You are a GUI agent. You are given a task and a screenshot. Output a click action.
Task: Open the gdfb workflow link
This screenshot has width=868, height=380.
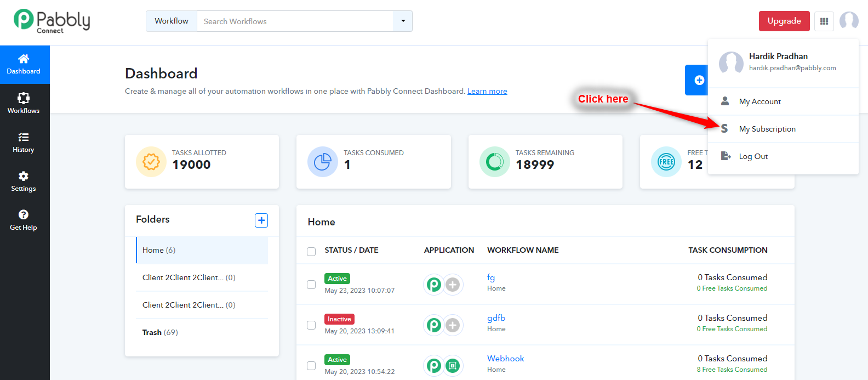coord(496,318)
